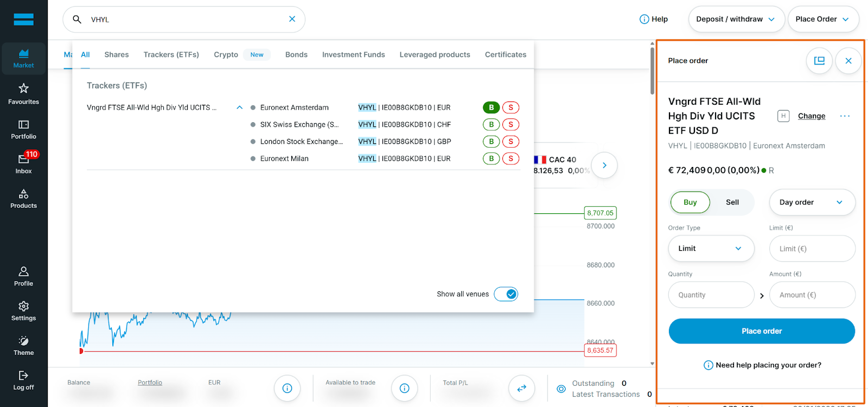Select Investment Funds search tab
Screen dimensions: 868x407
coord(353,55)
